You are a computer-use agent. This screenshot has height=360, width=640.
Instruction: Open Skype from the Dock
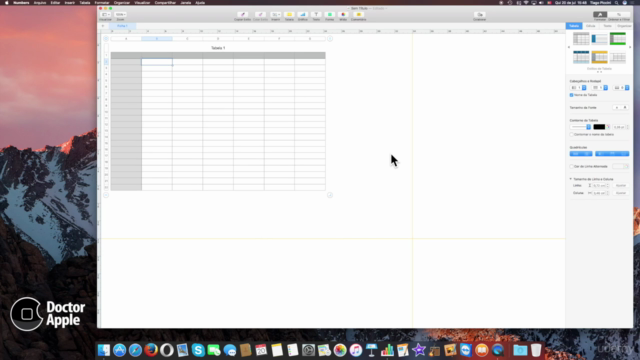198,350
